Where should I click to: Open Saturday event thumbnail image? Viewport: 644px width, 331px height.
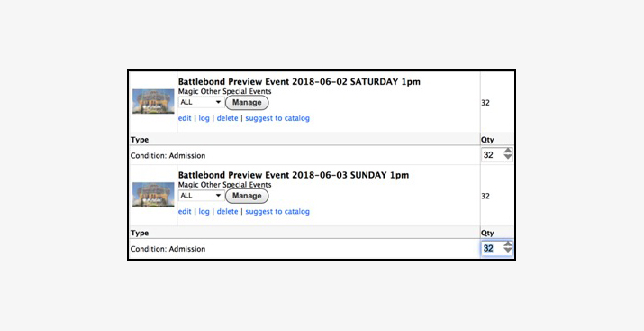[x=153, y=101]
